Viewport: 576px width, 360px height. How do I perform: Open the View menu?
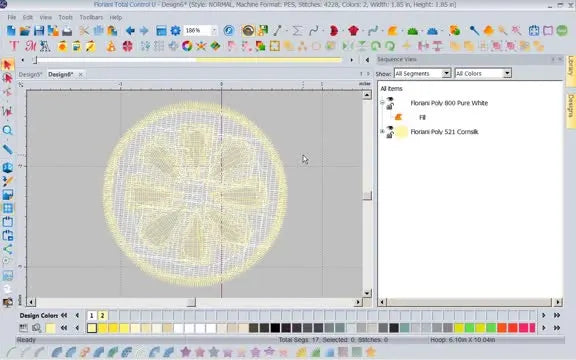pos(46,17)
